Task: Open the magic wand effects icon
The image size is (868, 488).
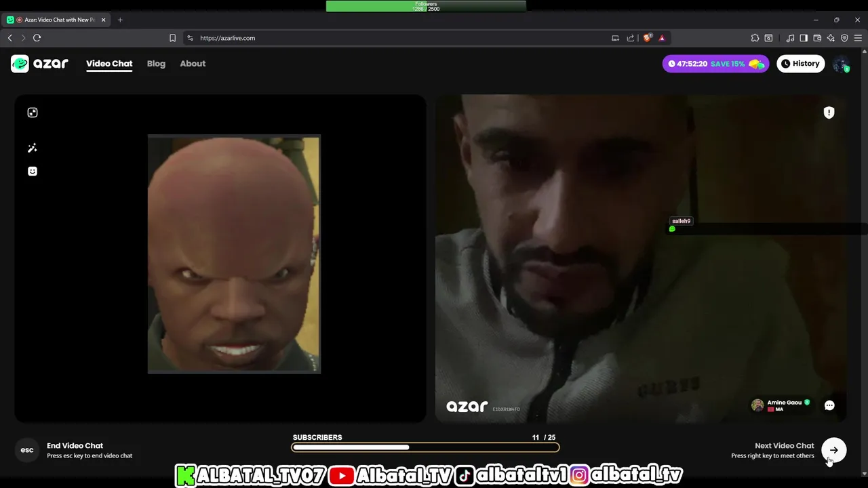Action: [33, 148]
